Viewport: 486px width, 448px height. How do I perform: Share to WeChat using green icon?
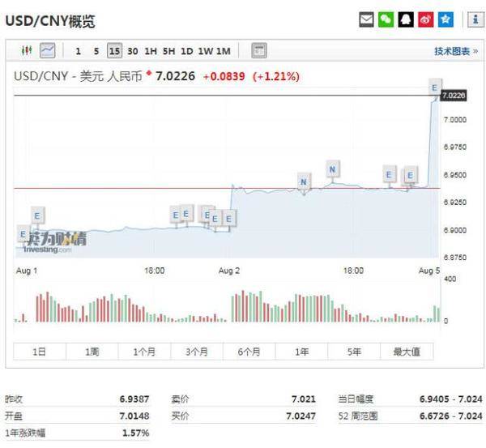386,19
